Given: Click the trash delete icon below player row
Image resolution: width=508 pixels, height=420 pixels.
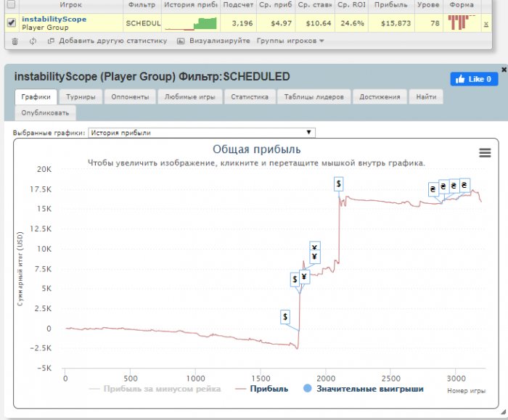Looking at the screenshot, I should click(15, 41).
